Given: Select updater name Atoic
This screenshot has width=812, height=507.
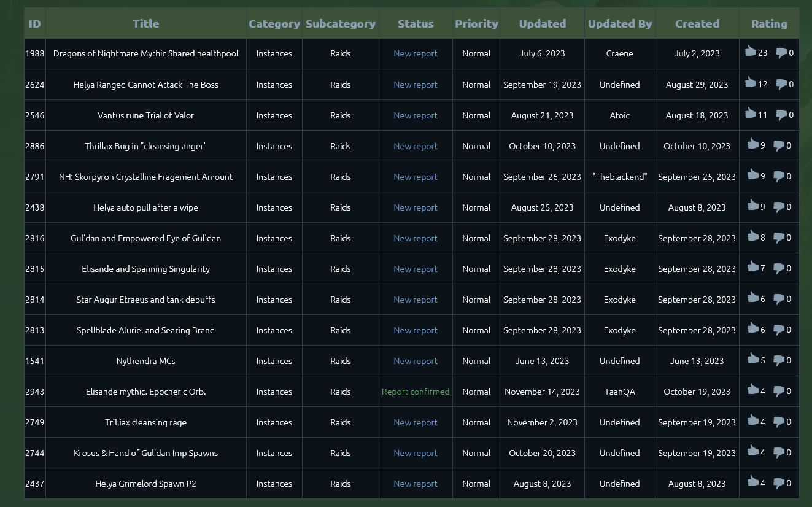Looking at the screenshot, I should pos(620,115).
